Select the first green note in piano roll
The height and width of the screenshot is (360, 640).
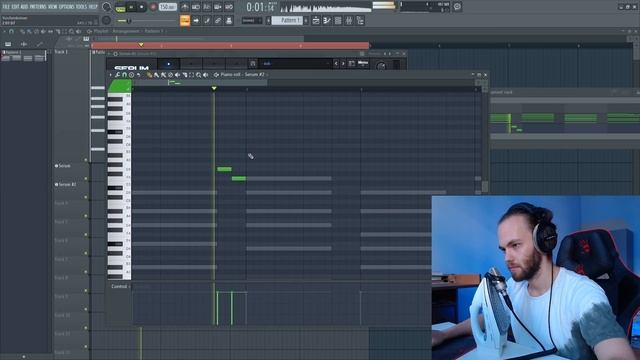[224, 169]
